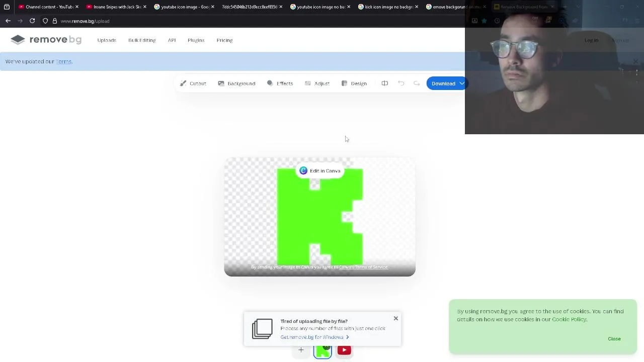The image size is (644, 362).
Task: Close the youtube icon image Google tab
Action: pos(213,7)
